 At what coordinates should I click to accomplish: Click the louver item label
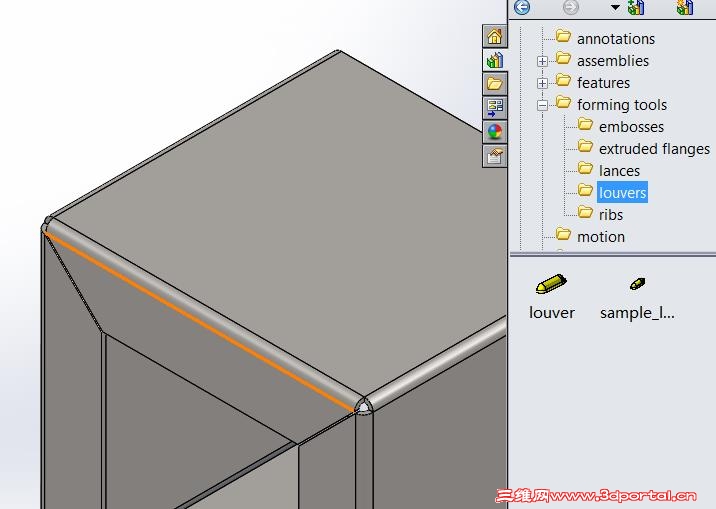point(552,313)
